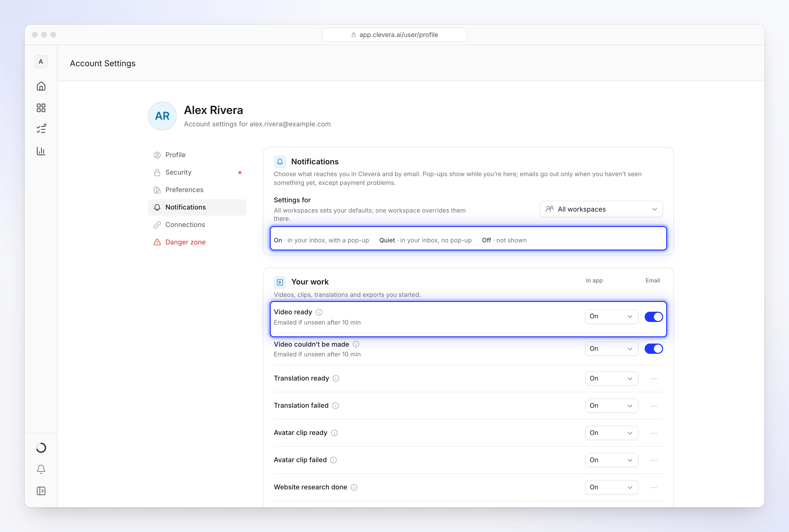Click the info icon next to Video ready

(319, 312)
